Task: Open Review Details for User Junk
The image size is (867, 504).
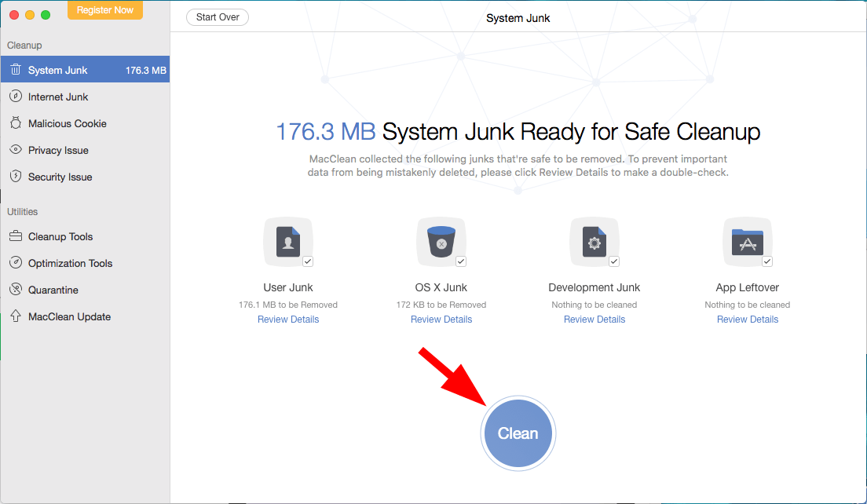Action: pyautogui.click(x=288, y=320)
